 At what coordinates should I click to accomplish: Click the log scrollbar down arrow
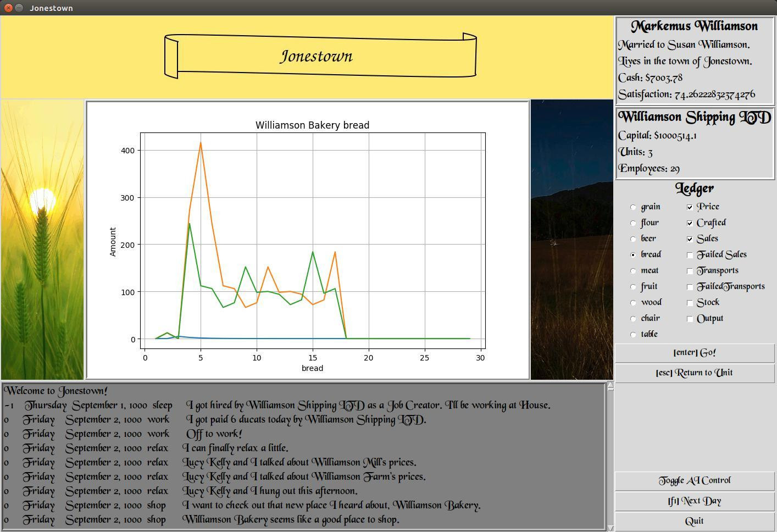click(610, 528)
